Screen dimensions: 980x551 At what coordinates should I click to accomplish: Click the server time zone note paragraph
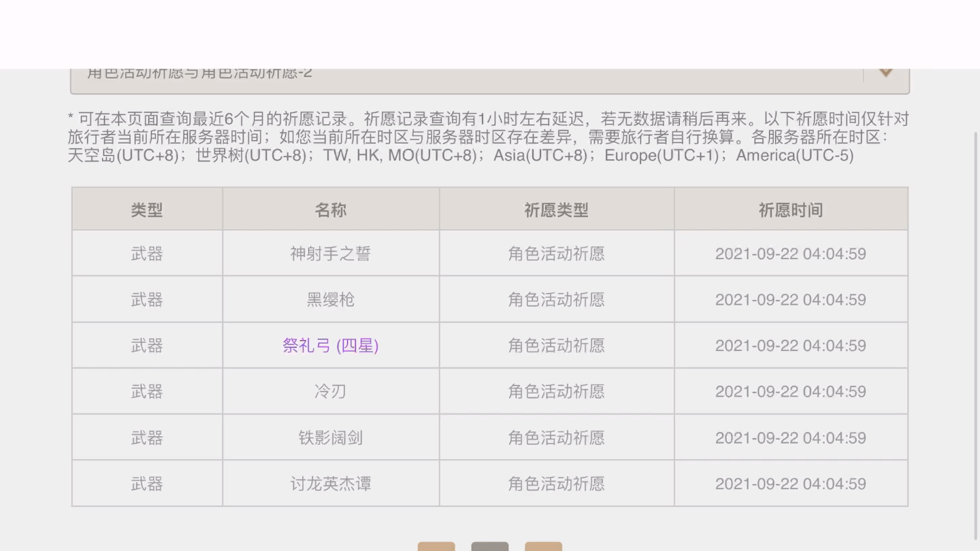coord(489,137)
